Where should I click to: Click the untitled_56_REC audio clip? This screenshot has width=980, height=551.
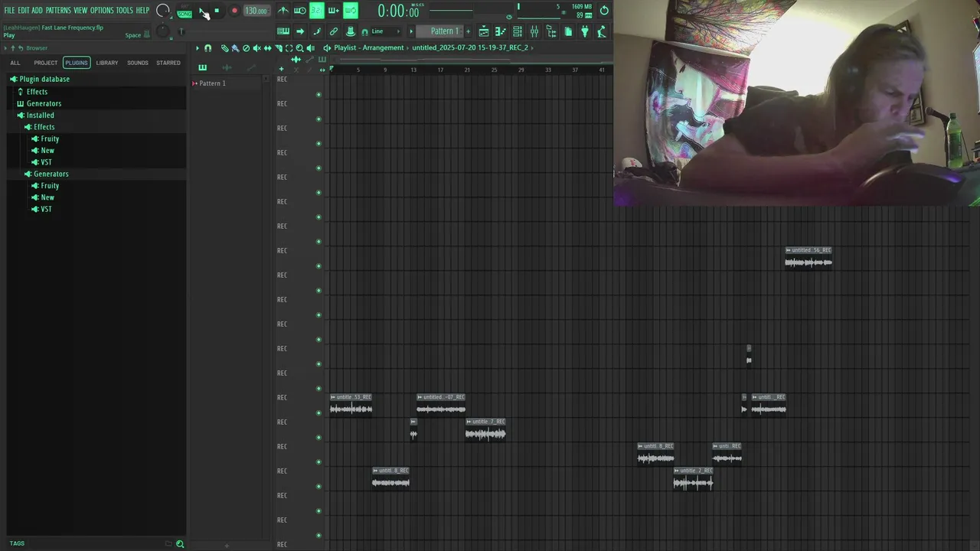(808, 258)
